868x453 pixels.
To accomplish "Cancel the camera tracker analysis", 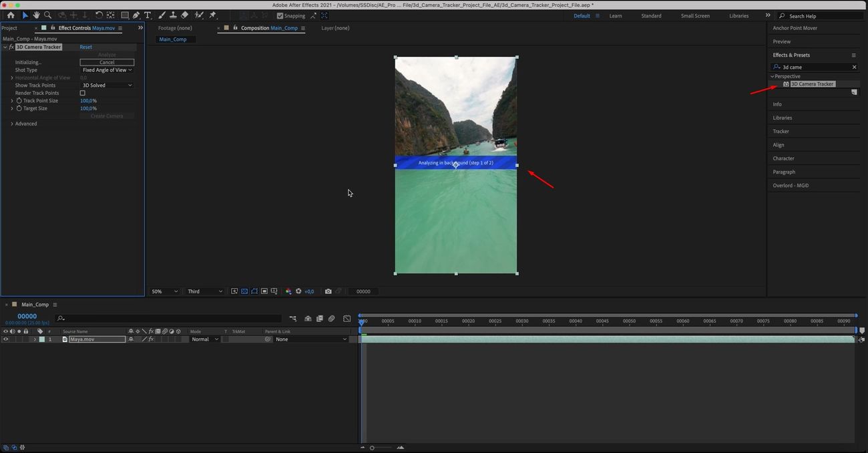I will pos(107,62).
